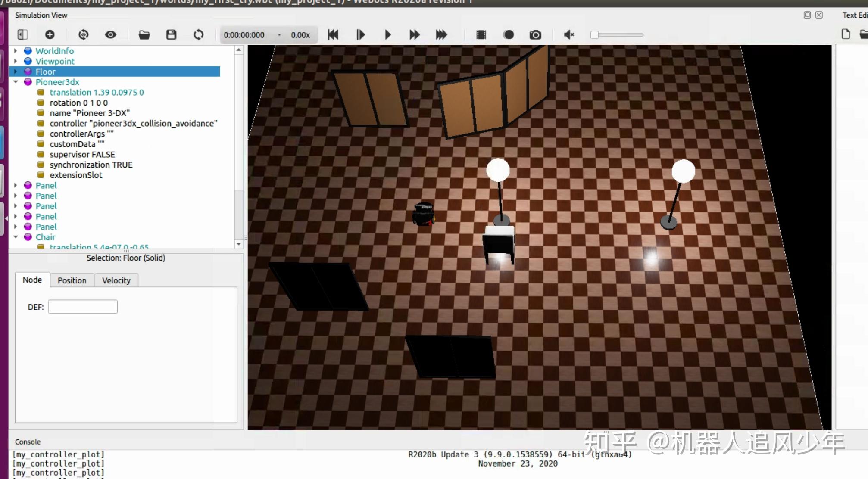The width and height of the screenshot is (868, 479).
Task: Run simulation in real-time play button
Action: pyautogui.click(x=387, y=34)
